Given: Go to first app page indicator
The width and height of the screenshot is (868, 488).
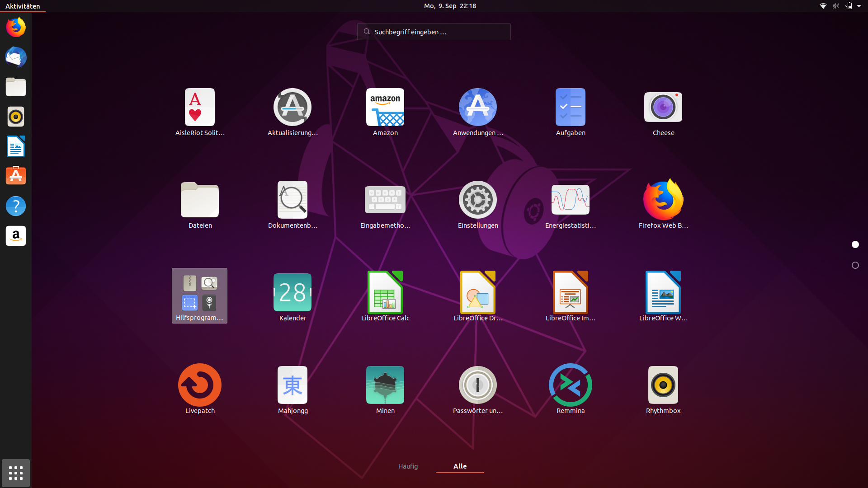Looking at the screenshot, I should click(x=855, y=244).
